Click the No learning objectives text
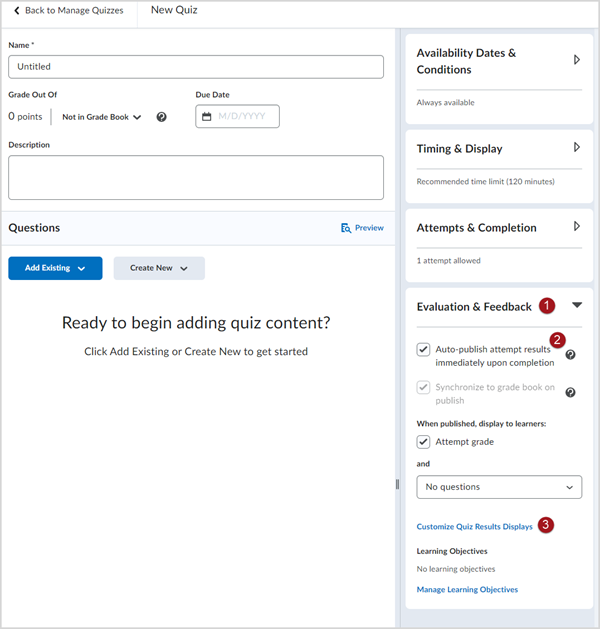Image resolution: width=600 pixels, height=629 pixels. point(456,569)
